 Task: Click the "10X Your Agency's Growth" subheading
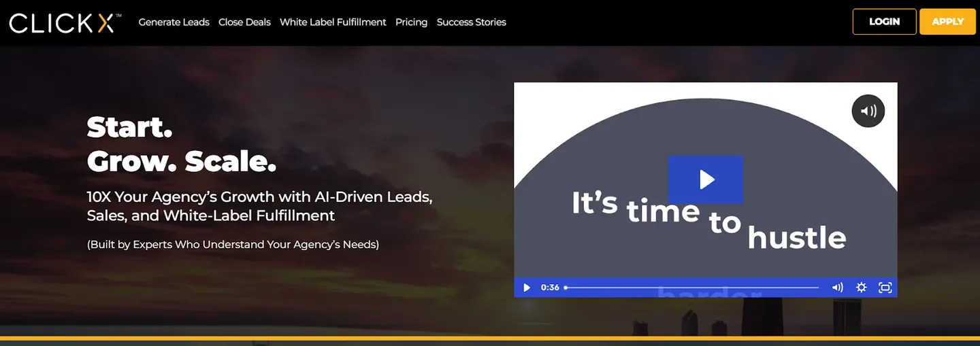(x=260, y=206)
